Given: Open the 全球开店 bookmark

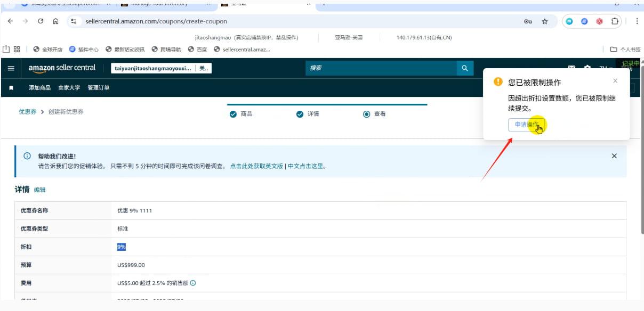Looking at the screenshot, I should (48, 49).
